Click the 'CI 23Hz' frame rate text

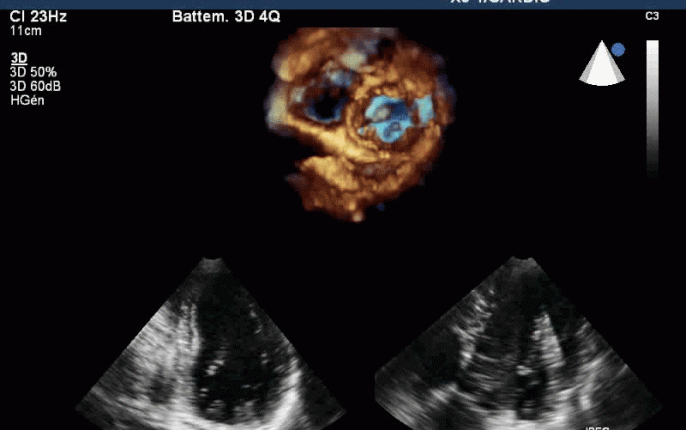click(x=38, y=17)
